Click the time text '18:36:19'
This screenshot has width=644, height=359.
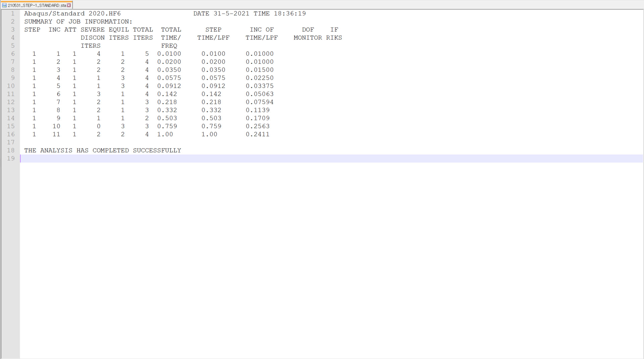[x=290, y=13]
